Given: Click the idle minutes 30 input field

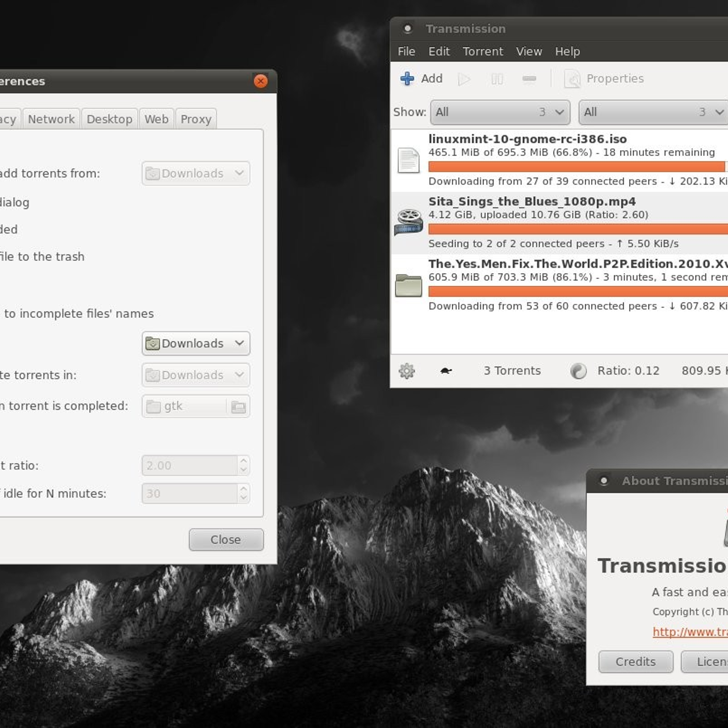Looking at the screenshot, I should (190, 494).
